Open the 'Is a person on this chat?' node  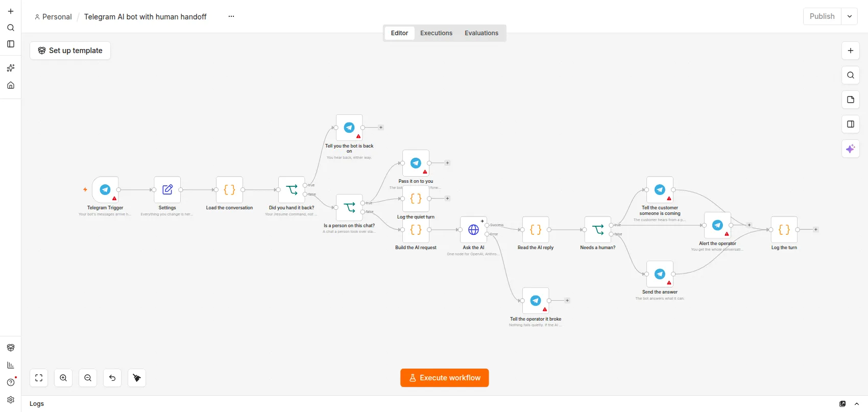point(349,207)
